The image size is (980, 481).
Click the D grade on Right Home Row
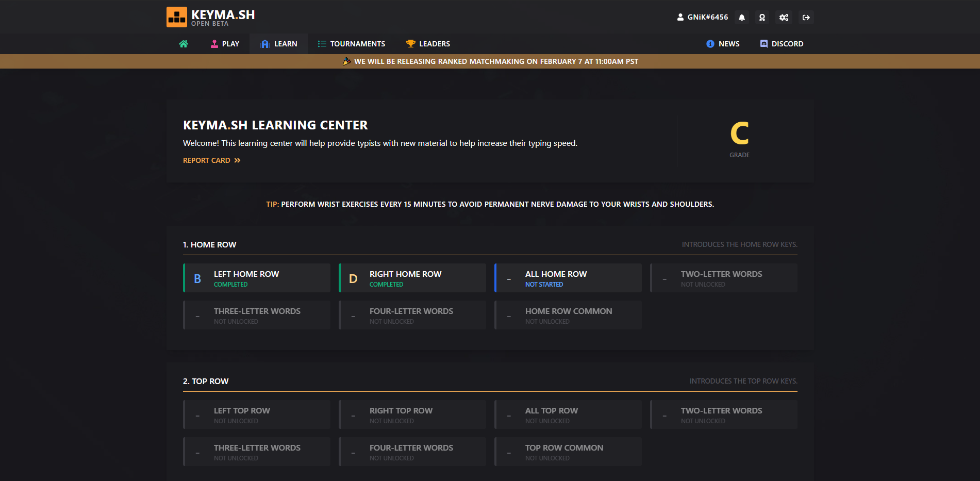coord(353,279)
